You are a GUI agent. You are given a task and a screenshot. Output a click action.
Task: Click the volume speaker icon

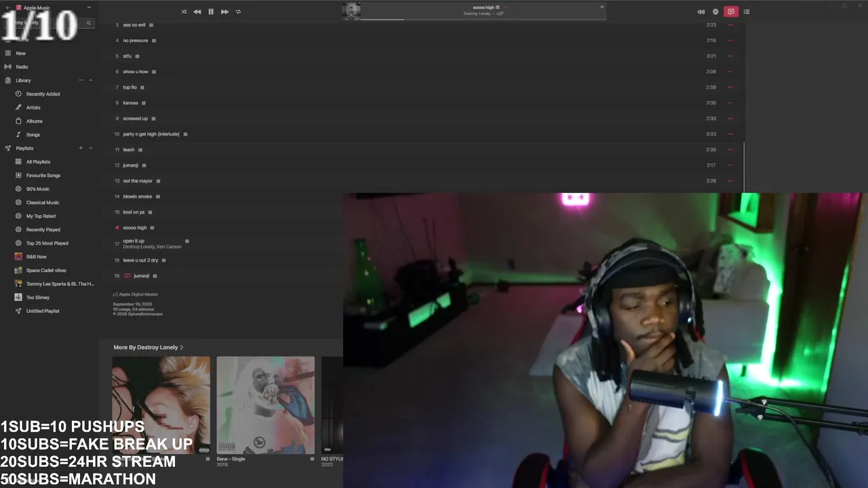(701, 12)
